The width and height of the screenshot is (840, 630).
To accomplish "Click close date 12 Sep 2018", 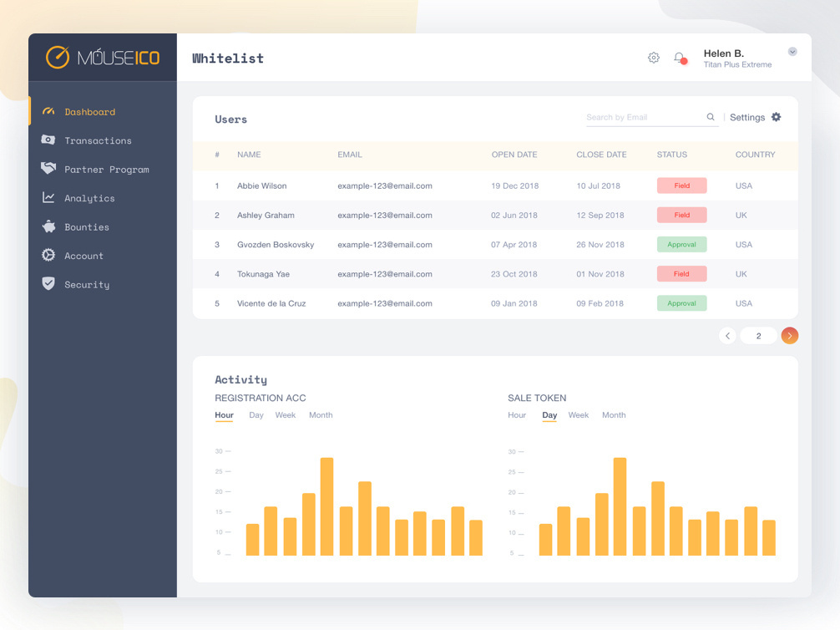I will click(x=600, y=216).
